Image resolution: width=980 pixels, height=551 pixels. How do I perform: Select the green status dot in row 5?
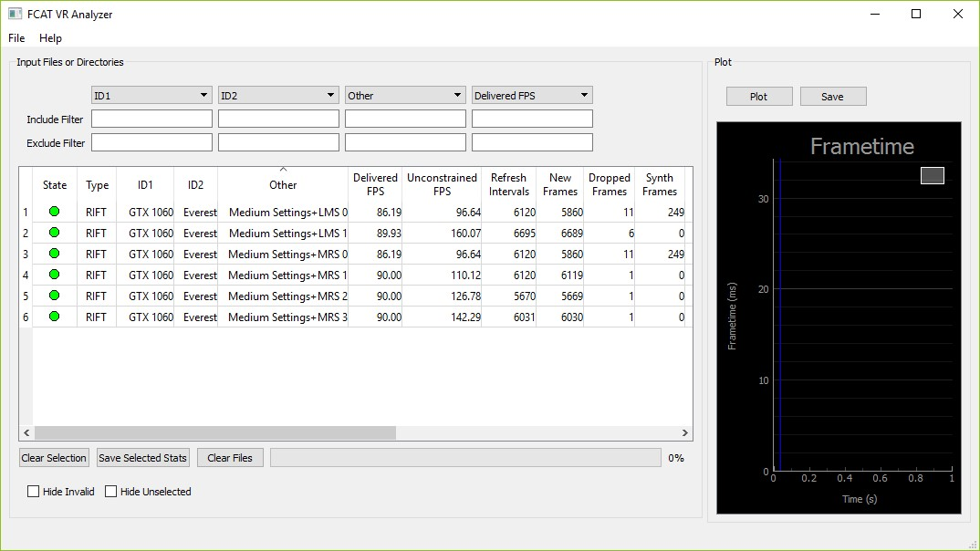click(55, 296)
